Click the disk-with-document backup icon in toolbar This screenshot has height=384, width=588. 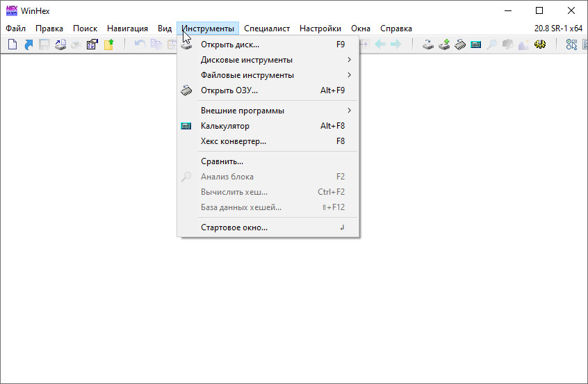[60, 45]
